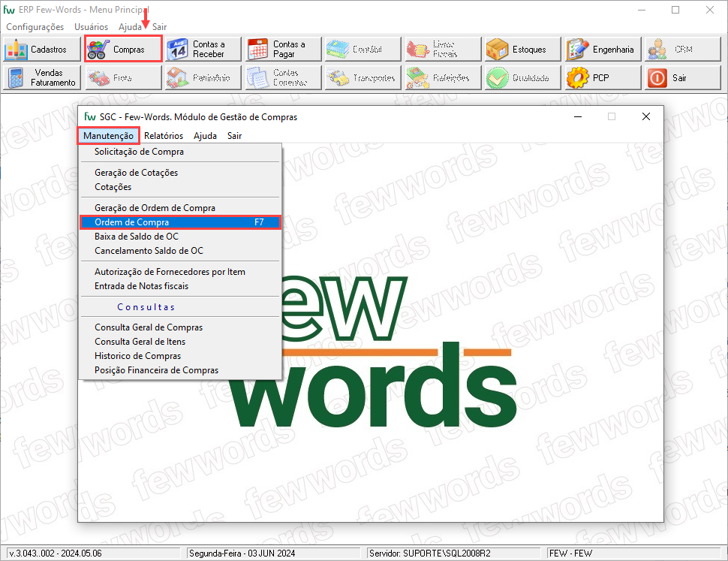The height and width of the screenshot is (561, 728).
Task: Open the Estoques box module
Action: coord(523,50)
